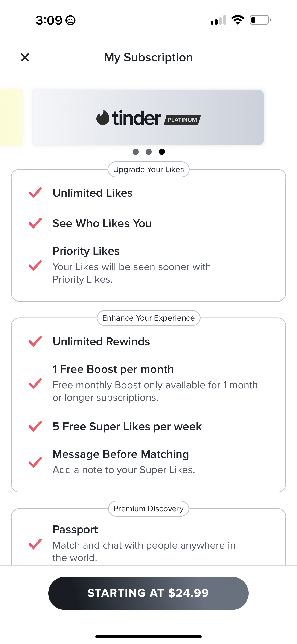
Task: Tap the 1 Free Boost per month item
Action: point(113,369)
